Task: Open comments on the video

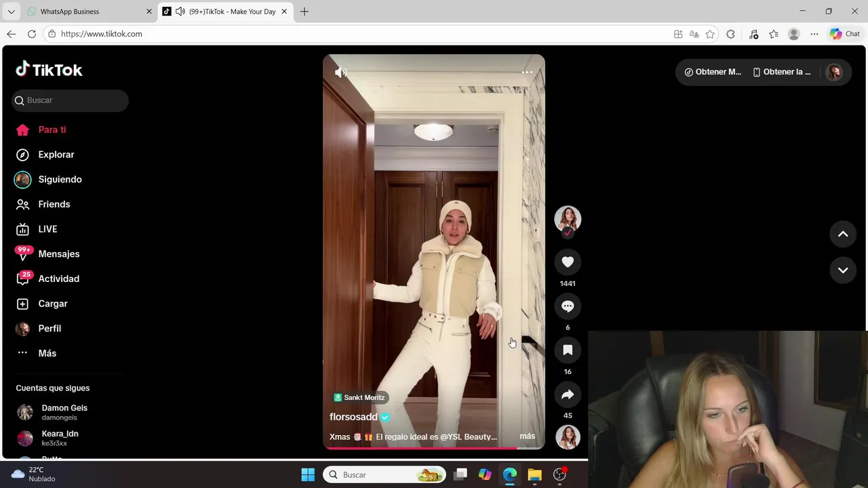Action: pos(568,306)
